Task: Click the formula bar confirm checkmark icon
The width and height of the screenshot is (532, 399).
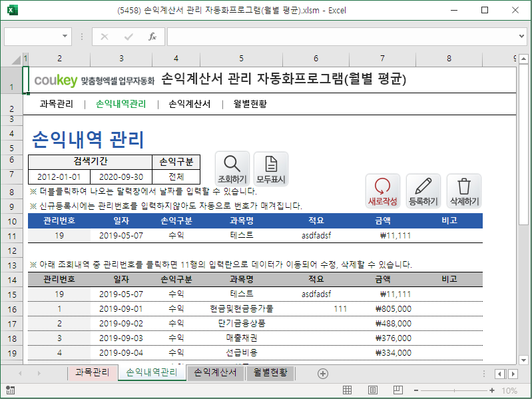Action: click(x=129, y=37)
